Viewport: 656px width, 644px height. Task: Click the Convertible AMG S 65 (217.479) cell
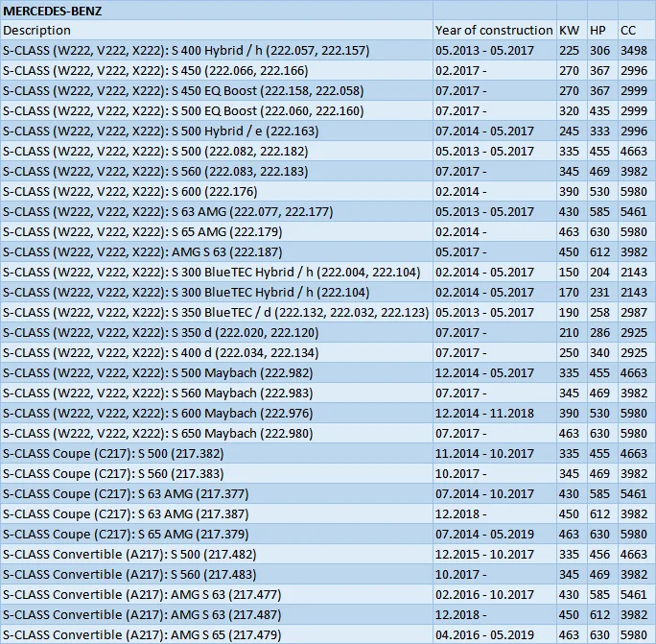click(217, 634)
